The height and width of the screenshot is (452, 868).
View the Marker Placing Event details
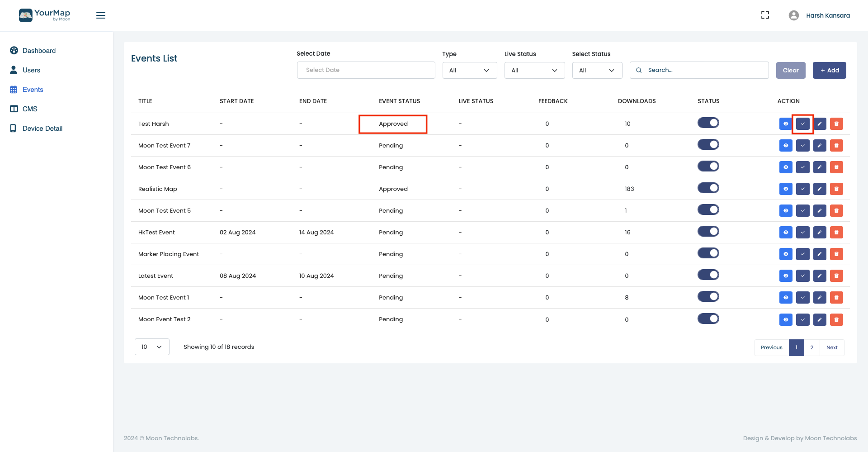(x=786, y=254)
